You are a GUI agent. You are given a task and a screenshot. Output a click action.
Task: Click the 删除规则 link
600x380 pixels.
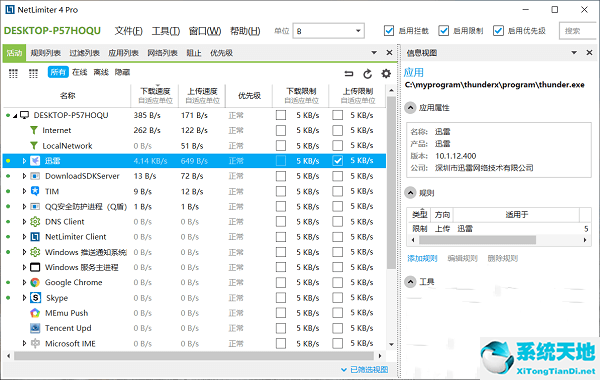tap(502, 258)
